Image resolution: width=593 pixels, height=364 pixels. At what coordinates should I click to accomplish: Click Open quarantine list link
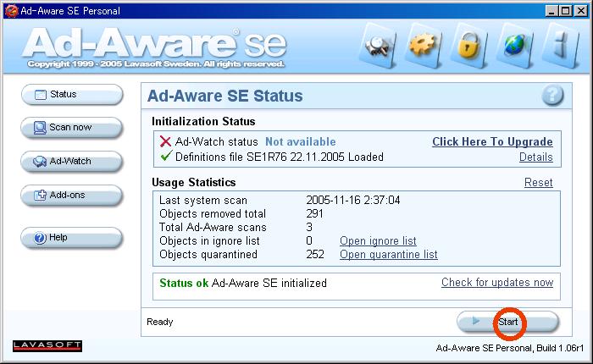point(388,255)
